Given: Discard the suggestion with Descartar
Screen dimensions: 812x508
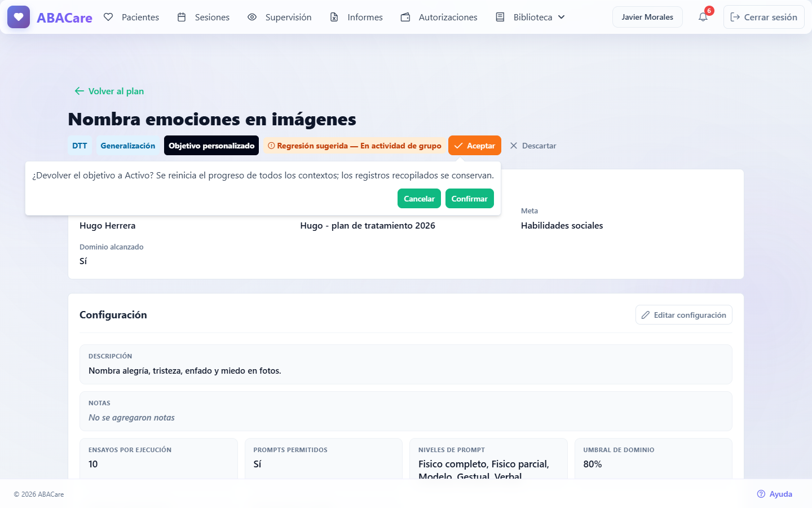Looking at the screenshot, I should pos(533,146).
